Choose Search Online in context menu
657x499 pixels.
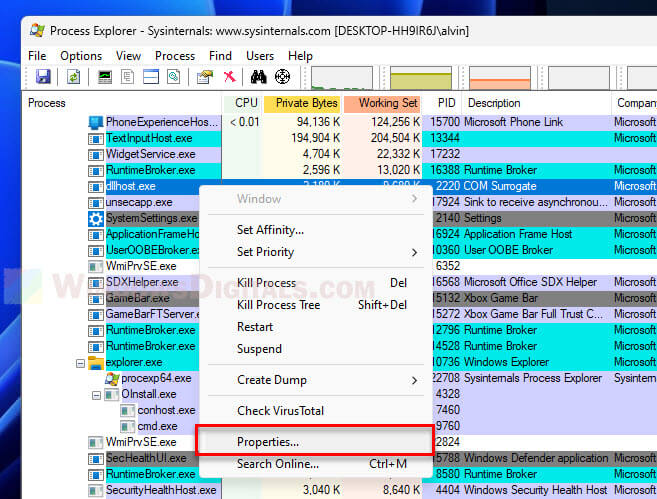pos(316,464)
